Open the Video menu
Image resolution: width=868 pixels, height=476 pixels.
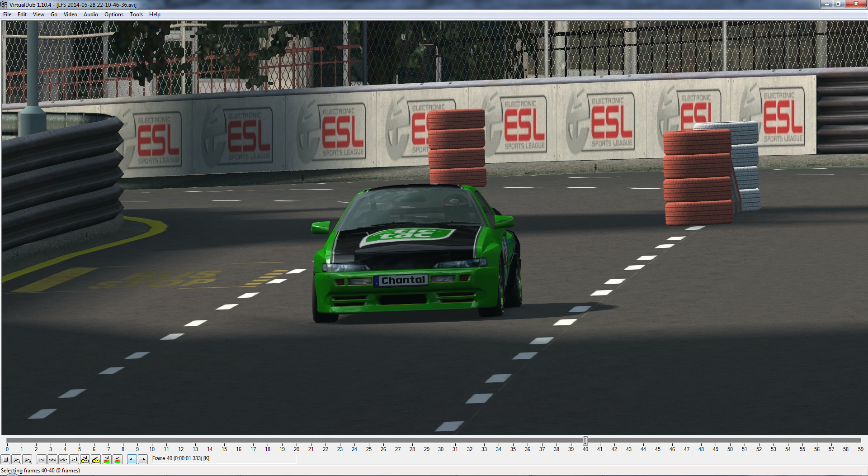70,14
